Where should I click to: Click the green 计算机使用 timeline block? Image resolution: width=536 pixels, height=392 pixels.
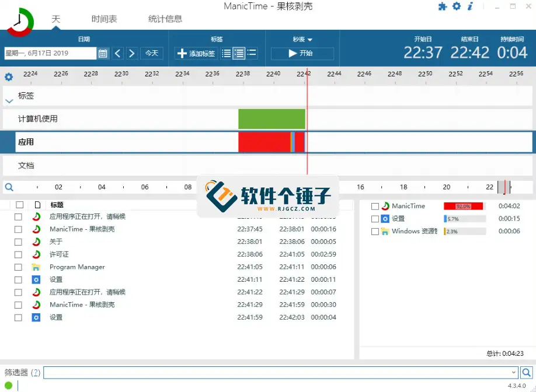272,119
